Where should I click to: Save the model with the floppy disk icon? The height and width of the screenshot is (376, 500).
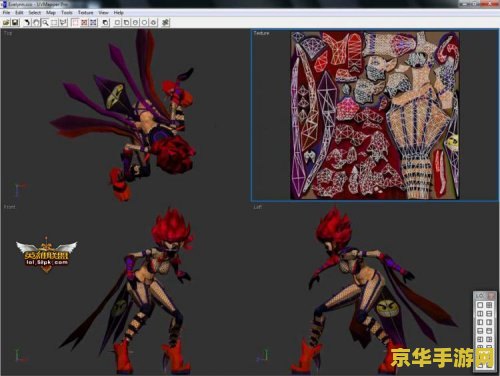[x=15, y=23]
